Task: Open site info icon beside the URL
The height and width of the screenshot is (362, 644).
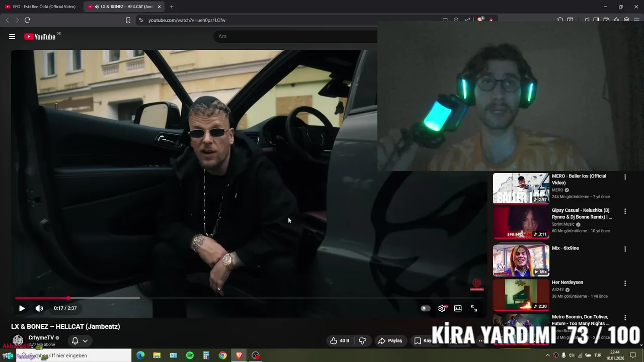Action: [x=141, y=20]
